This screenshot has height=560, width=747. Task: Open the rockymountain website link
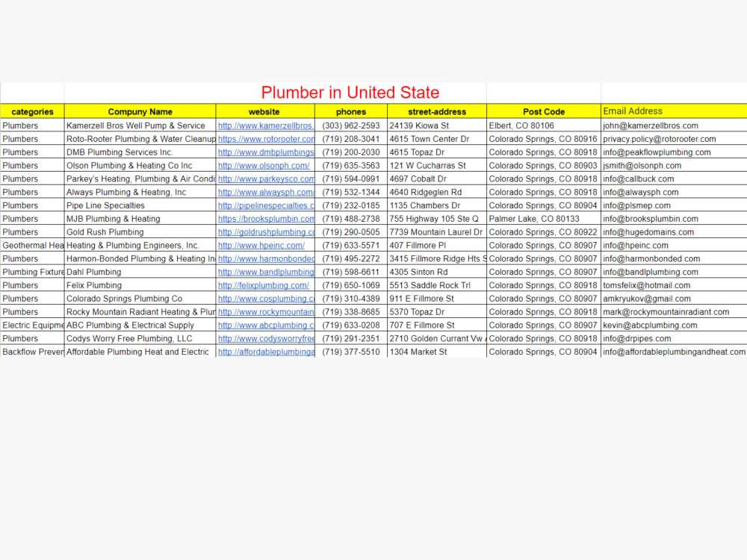(x=266, y=312)
